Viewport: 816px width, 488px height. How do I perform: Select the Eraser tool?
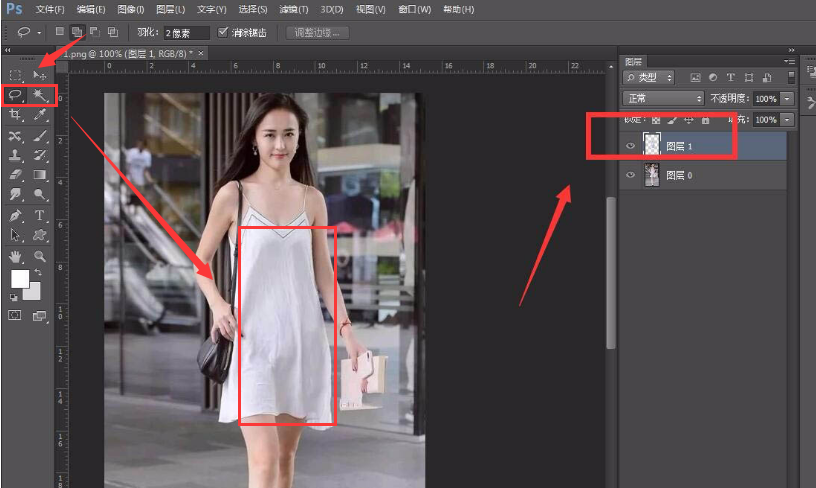coord(15,174)
